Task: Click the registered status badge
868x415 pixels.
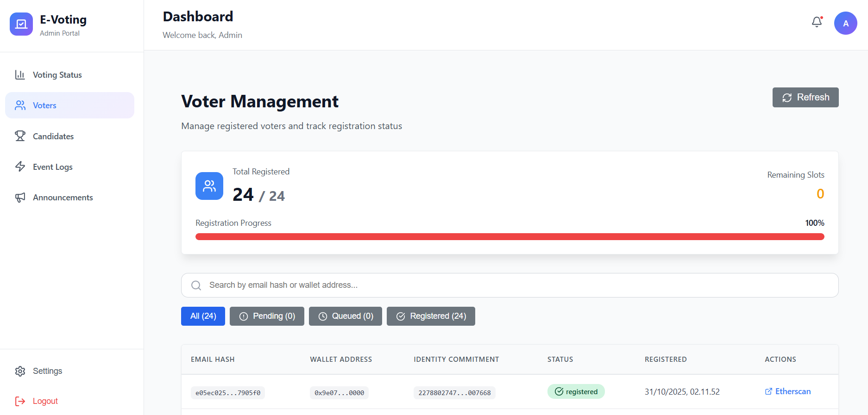Action: pos(576,391)
